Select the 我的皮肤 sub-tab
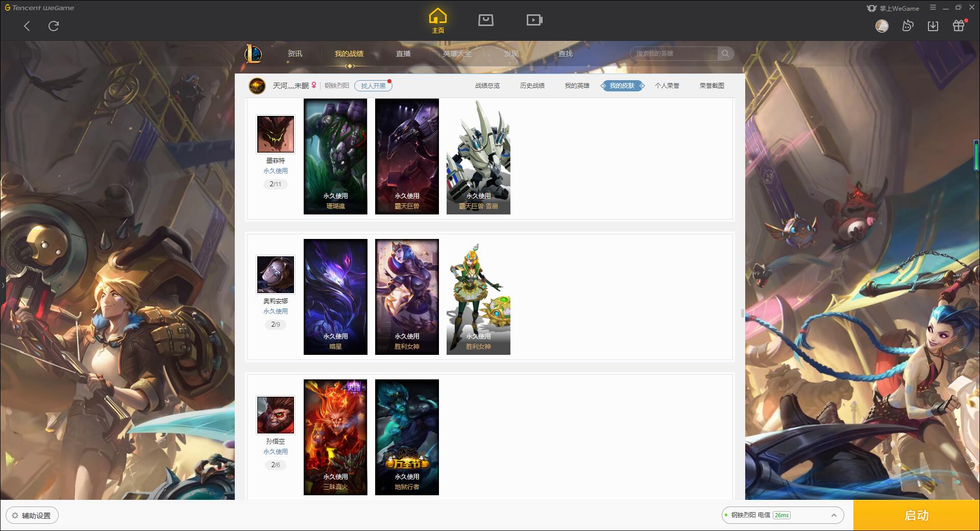The image size is (980, 531). [x=622, y=86]
